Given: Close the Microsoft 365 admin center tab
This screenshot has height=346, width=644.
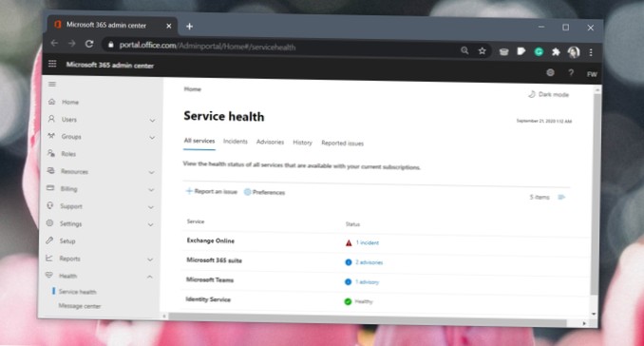Looking at the screenshot, I should pyautogui.click(x=169, y=26).
